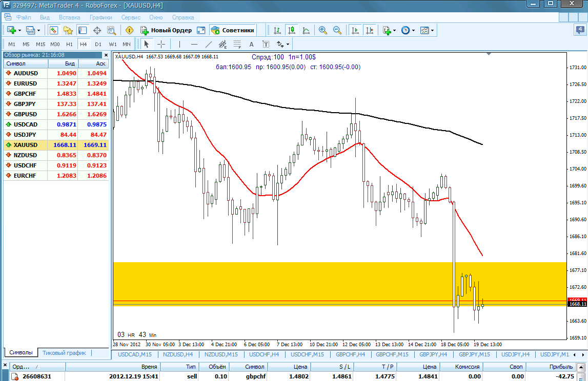The width and height of the screenshot is (588, 381).
Task: Select the crosshair tool
Action: [x=161, y=44]
